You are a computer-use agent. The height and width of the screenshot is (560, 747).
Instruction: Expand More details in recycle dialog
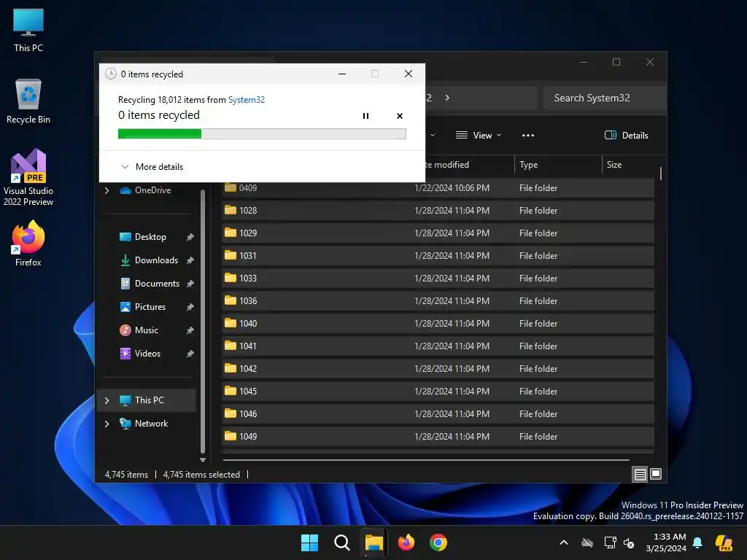[x=152, y=167]
